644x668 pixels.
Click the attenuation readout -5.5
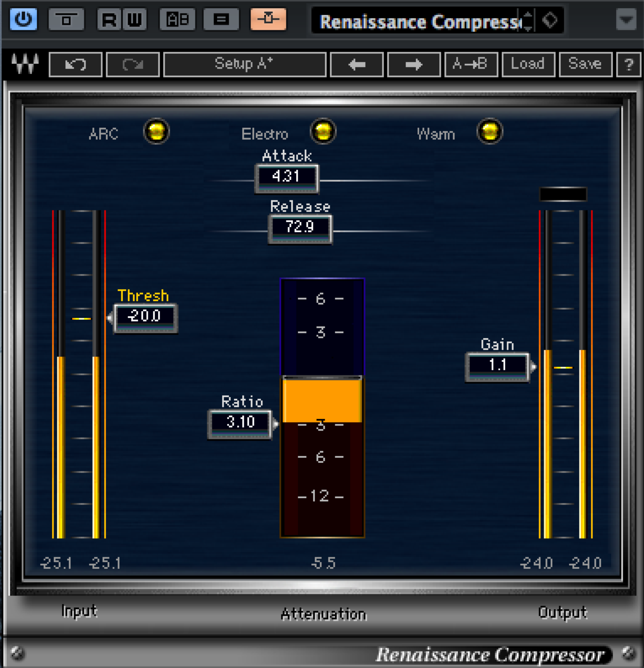(323, 563)
